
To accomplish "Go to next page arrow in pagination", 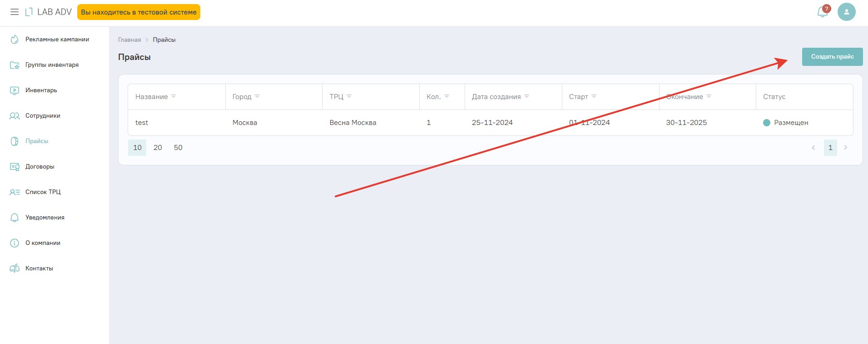I will (x=845, y=148).
